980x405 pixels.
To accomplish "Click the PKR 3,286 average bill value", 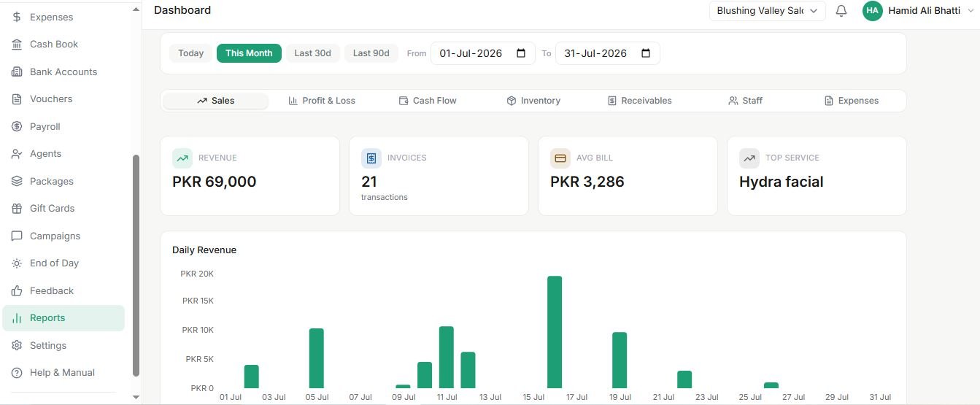I will (587, 182).
